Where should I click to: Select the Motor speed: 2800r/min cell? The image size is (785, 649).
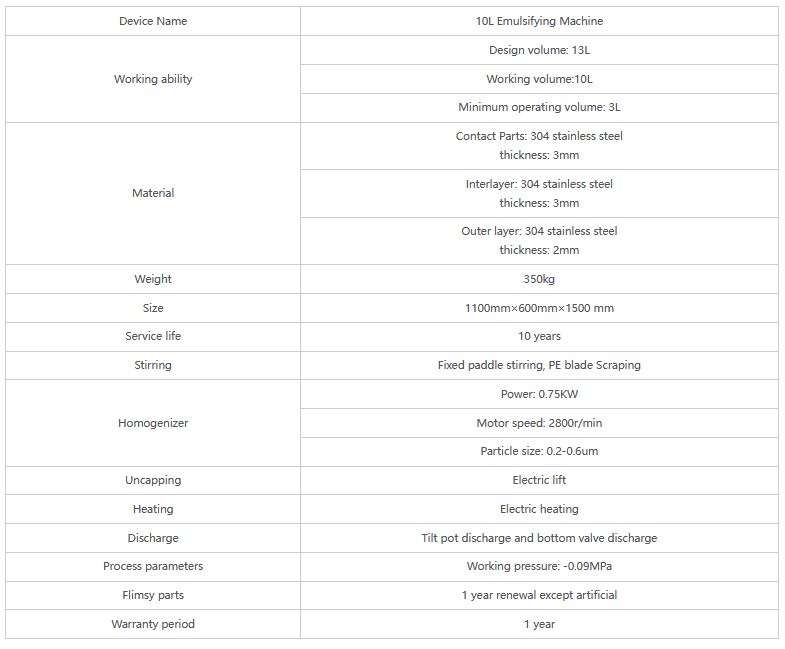[539, 423]
